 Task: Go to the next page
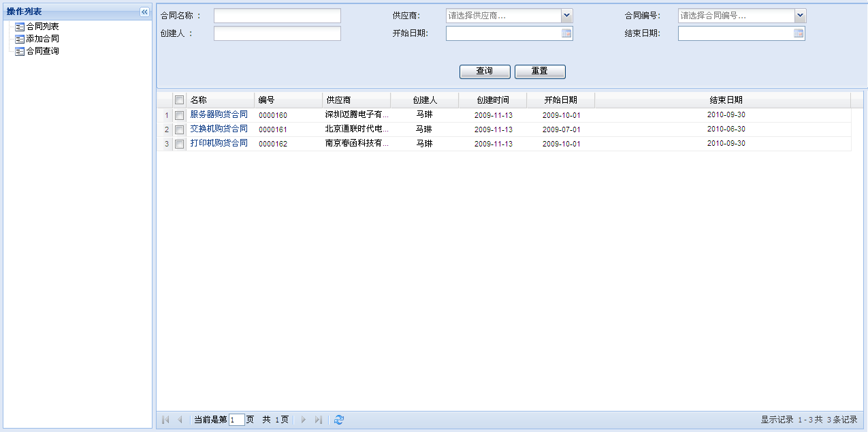point(304,420)
